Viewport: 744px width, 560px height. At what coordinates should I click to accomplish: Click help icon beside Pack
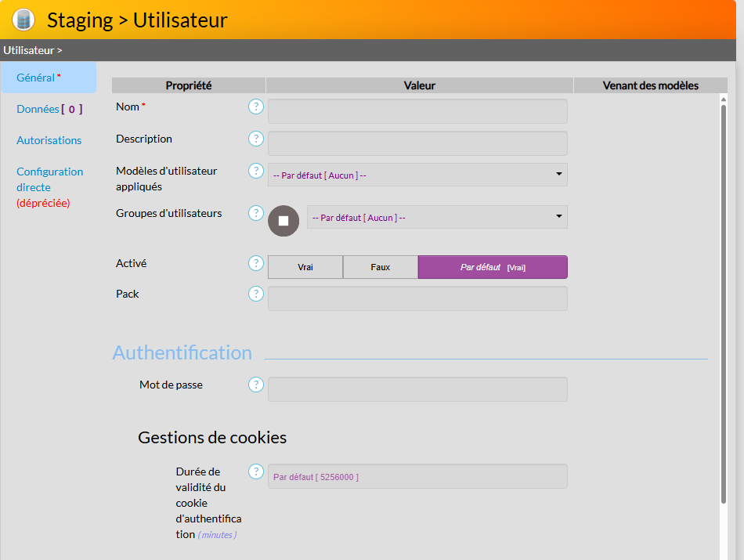click(x=255, y=294)
